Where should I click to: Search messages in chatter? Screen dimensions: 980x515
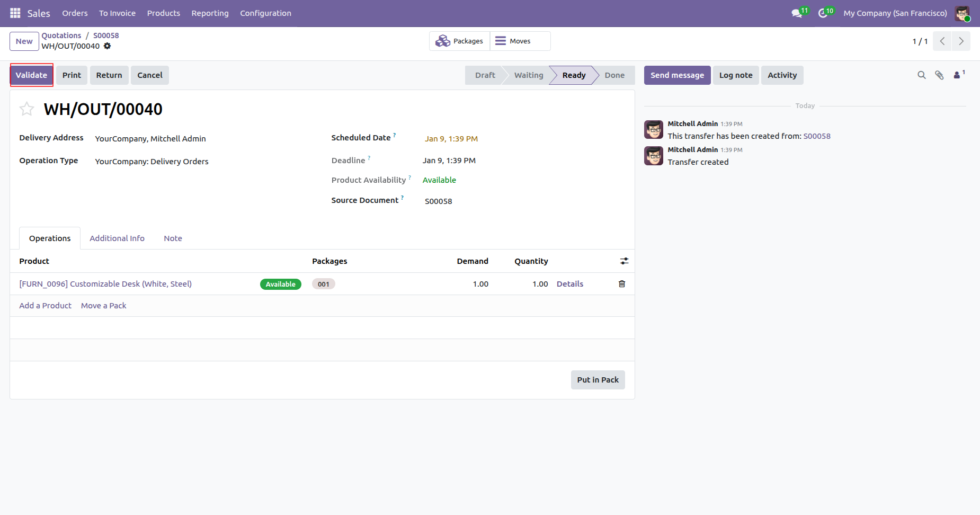point(922,75)
